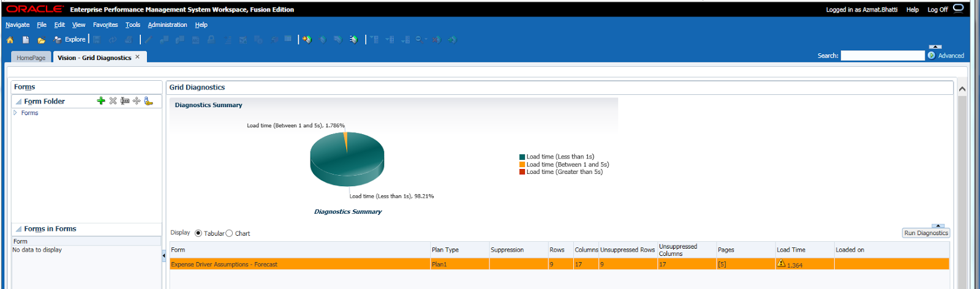Viewport: 980px width, 289px height.
Task: Open the Navigate menu
Action: coord(18,24)
